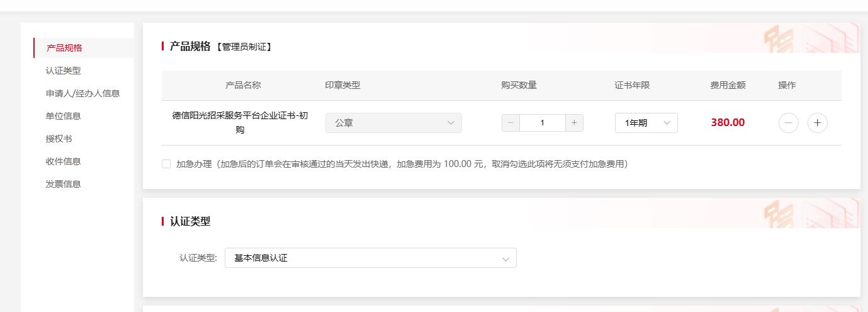Go to 发票信息 in the sidebar
868x312 pixels.
tap(64, 184)
